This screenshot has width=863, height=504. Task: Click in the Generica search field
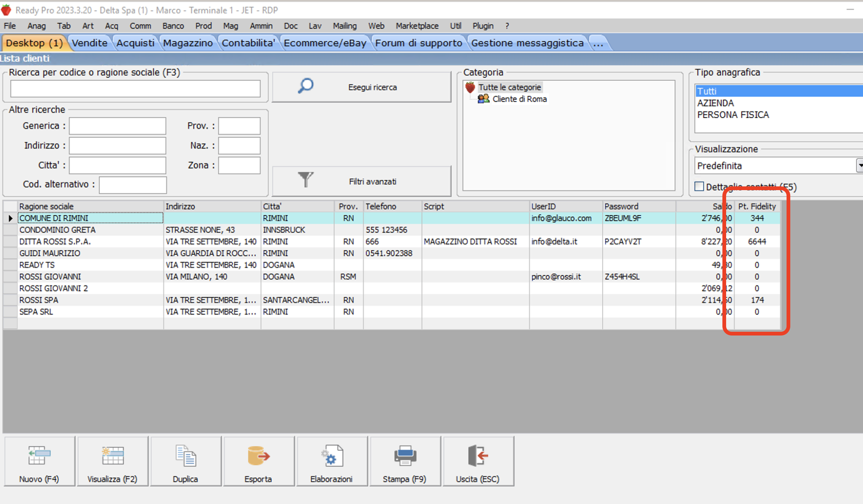tap(117, 126)
